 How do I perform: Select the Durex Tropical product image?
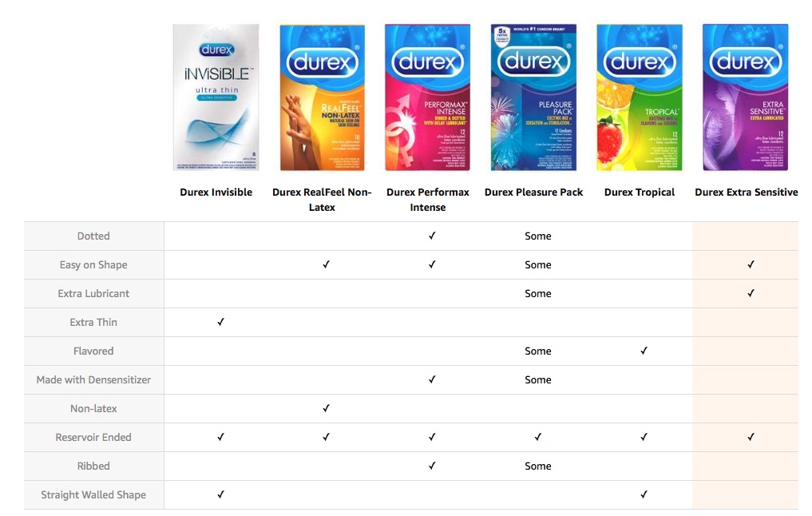tap(640, 97)
